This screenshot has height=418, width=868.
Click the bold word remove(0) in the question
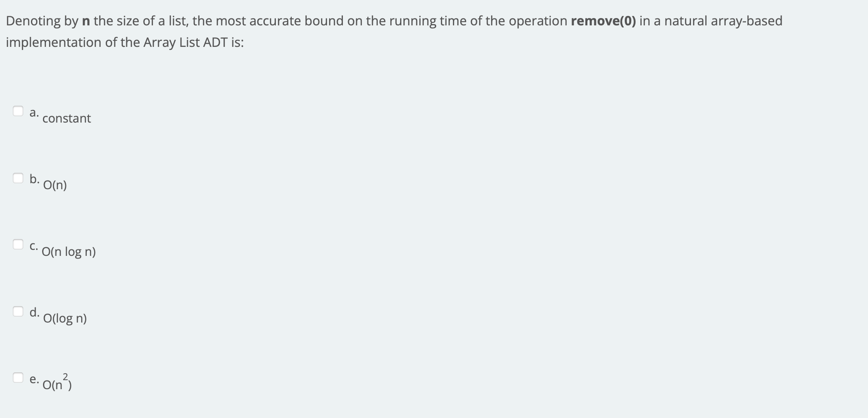click(x=603, y=20)
